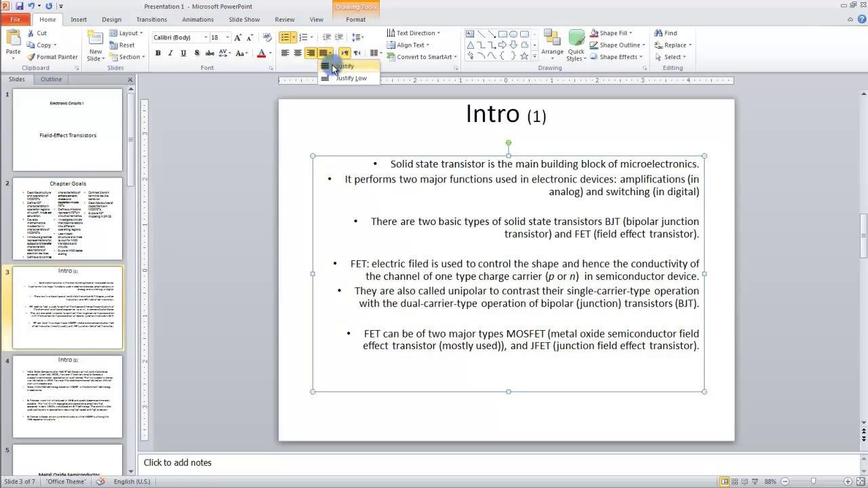Select the 5-point star shape
The height and width of the screenshot is (488, 868).
click(x=524, y=56)
